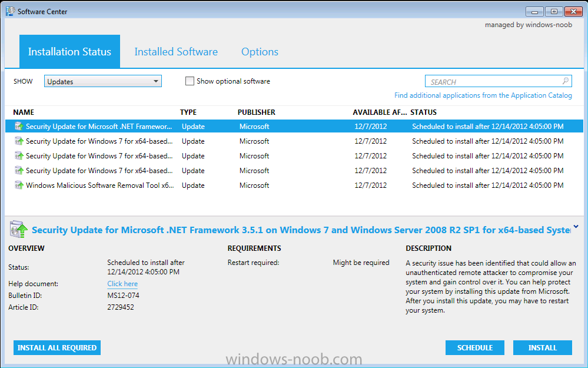Sort by the AVAILABLE AF... column header
Image resolution: width=588 pixels, height=368 pixels.
(x=380, y=112)
